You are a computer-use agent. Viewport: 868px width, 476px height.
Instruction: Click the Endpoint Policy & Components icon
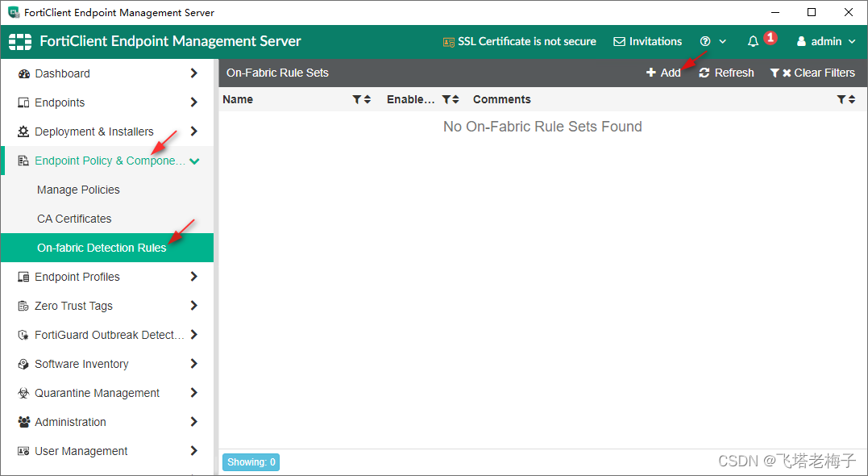point(24,161)
